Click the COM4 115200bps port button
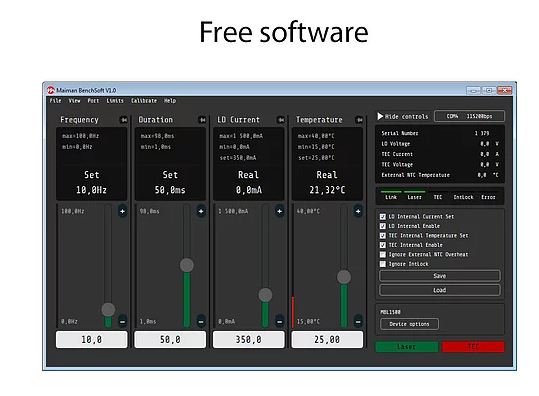This screenshot has width=539, height=396. [x=469, y=116]
